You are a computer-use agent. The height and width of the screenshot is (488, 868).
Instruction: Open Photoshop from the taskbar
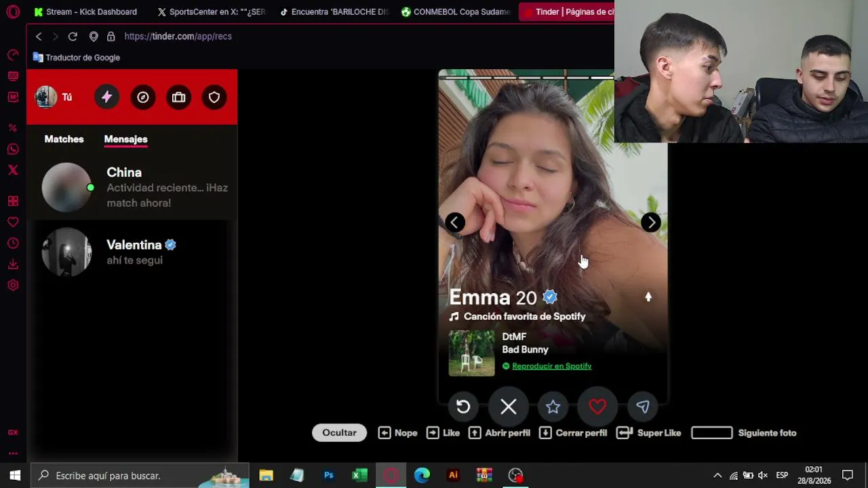328,475
